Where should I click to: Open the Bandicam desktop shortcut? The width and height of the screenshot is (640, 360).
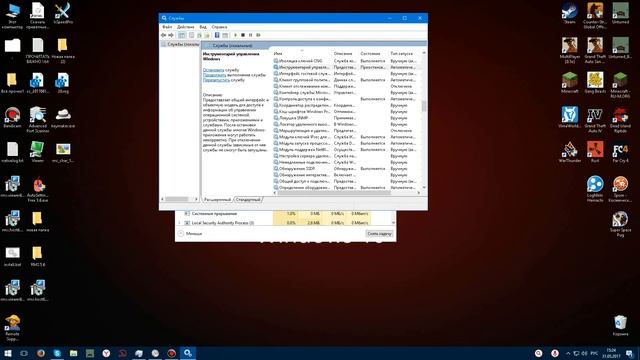pyautogui.click(x=12, y=118)
